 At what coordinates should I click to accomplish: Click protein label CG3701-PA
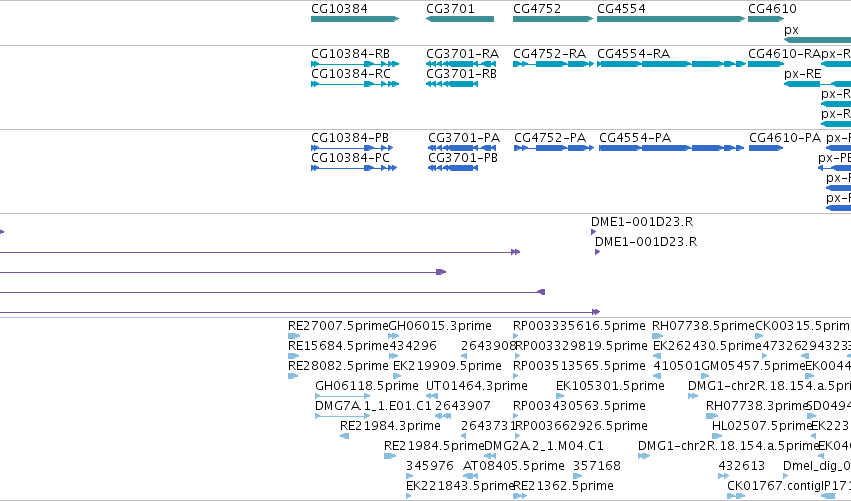point(464,138)
